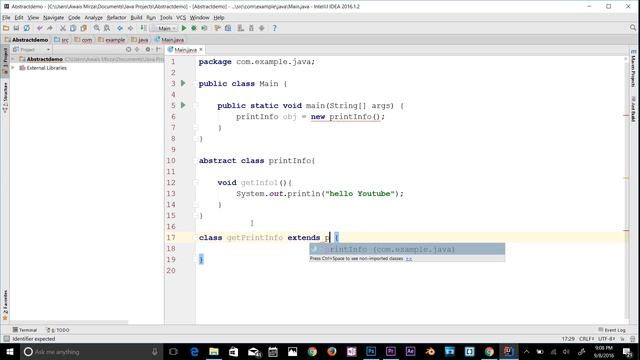Open the Ant Build side tab
Screen dimensions: 640x360
[x=633, y=109]
